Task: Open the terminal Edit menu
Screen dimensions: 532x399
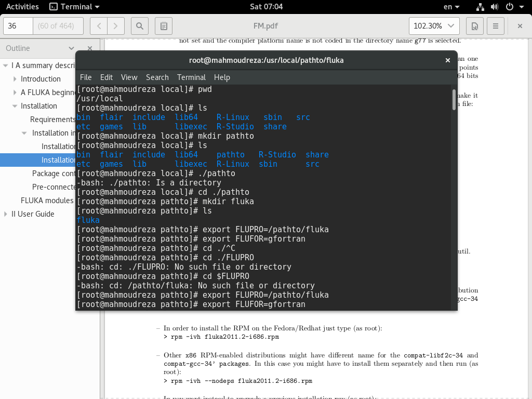Action: pyautogui.click(x=107, y=77)
